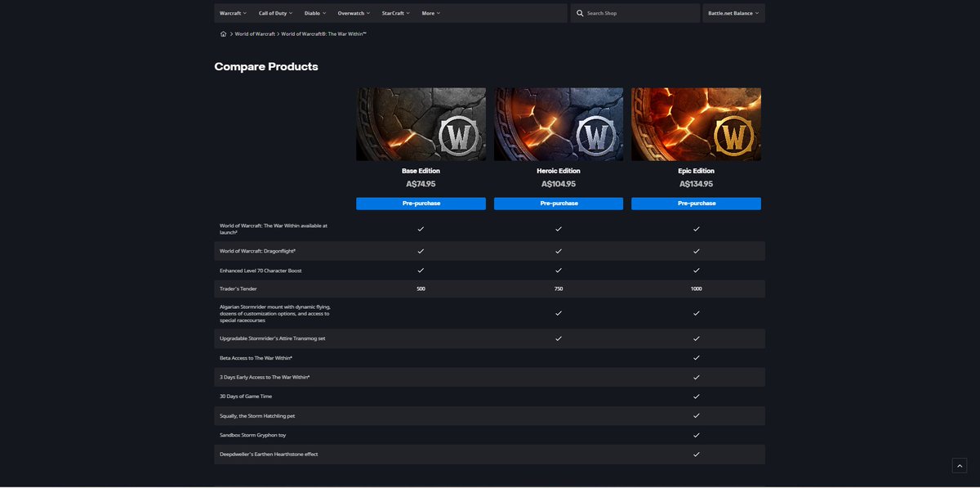The height and width of the screenshot is (488, 980).
Task: Click World of Warcraft: Dragonflight row label
Action: click(257, 251)
